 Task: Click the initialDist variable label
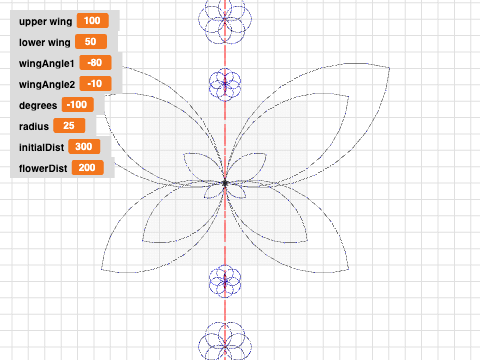41,147
